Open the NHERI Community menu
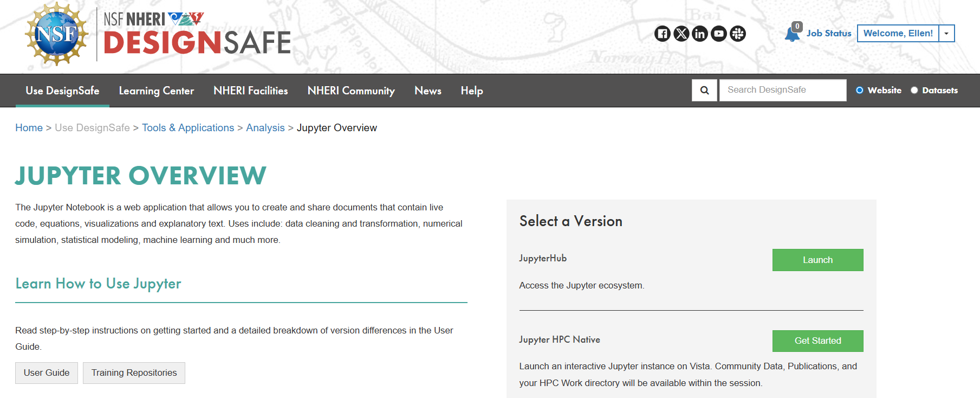 (351, 91)
